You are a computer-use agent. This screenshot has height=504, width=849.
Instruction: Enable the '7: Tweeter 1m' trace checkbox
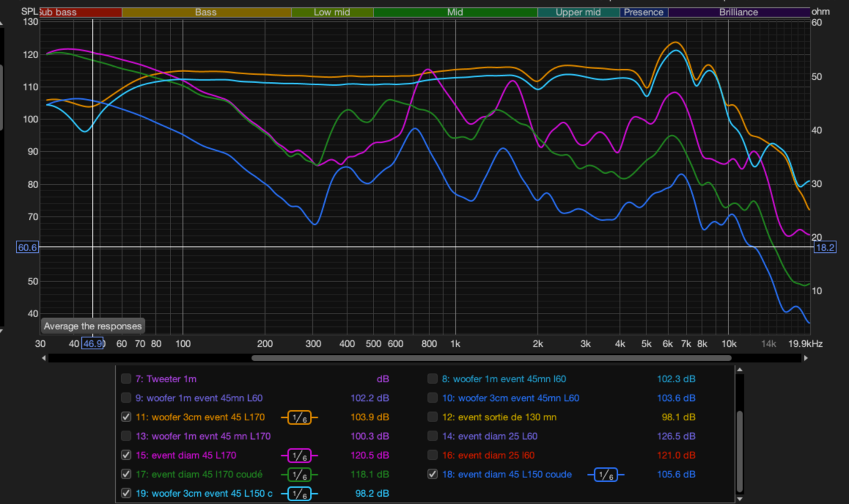[x=126, y=379]
